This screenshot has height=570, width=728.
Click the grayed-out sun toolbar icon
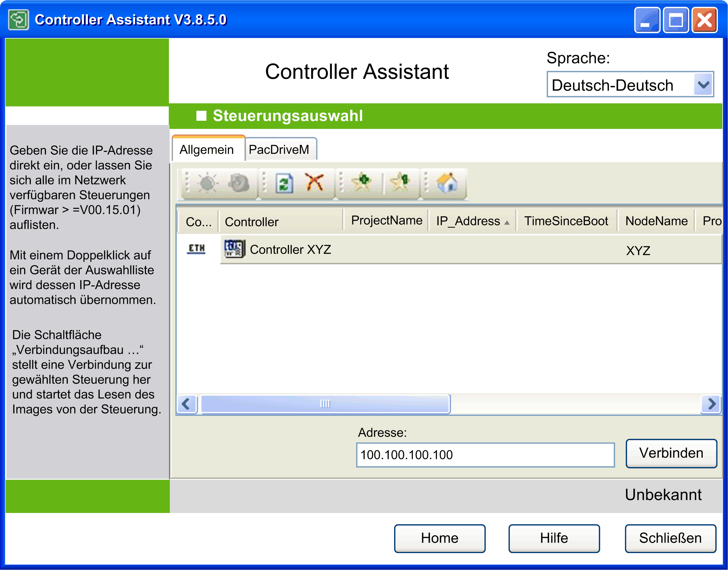click(207, 183)
